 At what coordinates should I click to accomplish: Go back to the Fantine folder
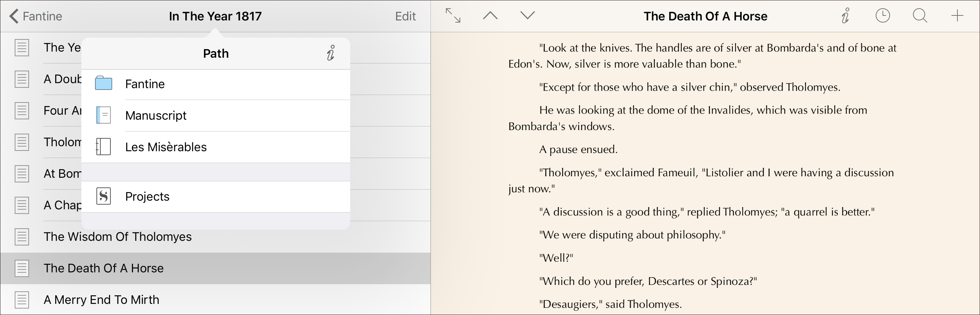coord(35,16)
